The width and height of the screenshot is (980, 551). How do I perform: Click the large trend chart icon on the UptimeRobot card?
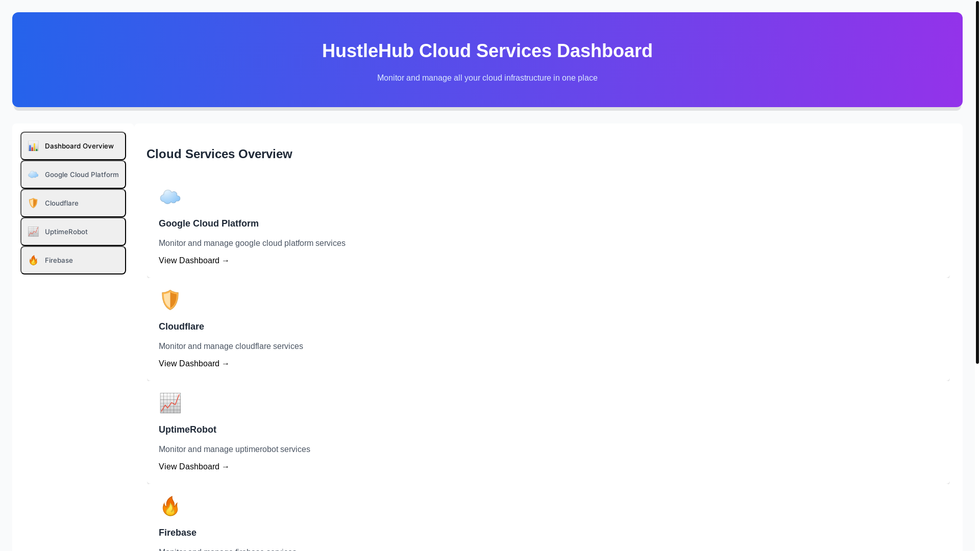[170, 404]
